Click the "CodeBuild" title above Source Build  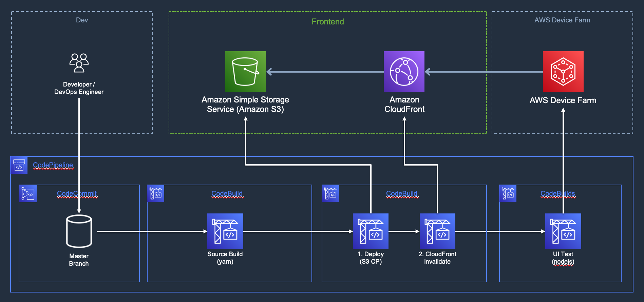pos(227,194)
